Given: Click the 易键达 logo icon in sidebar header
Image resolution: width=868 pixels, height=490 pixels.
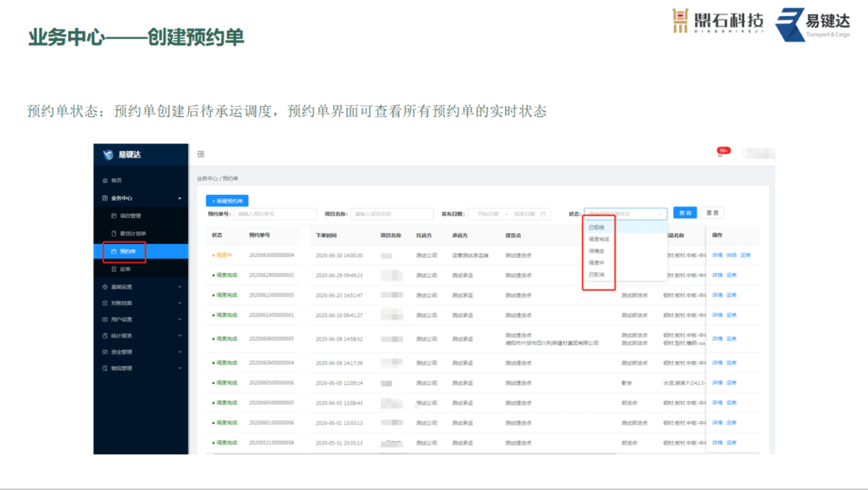Looking at the screenshot, I should [108, 154].
